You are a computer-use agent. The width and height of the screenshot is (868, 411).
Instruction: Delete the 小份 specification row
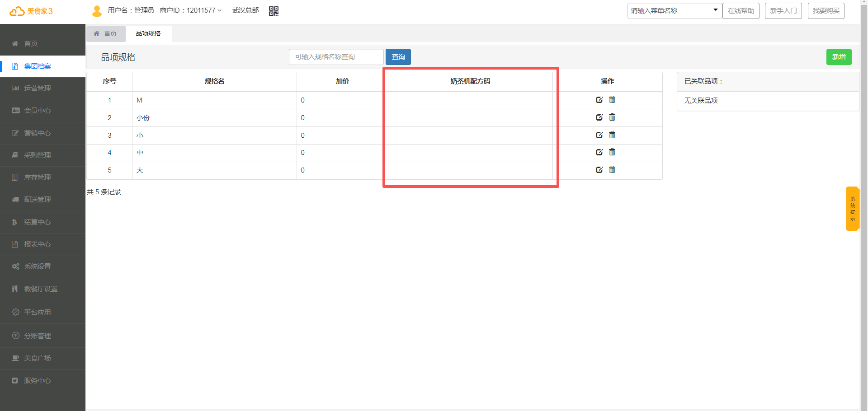pos(612,117)
